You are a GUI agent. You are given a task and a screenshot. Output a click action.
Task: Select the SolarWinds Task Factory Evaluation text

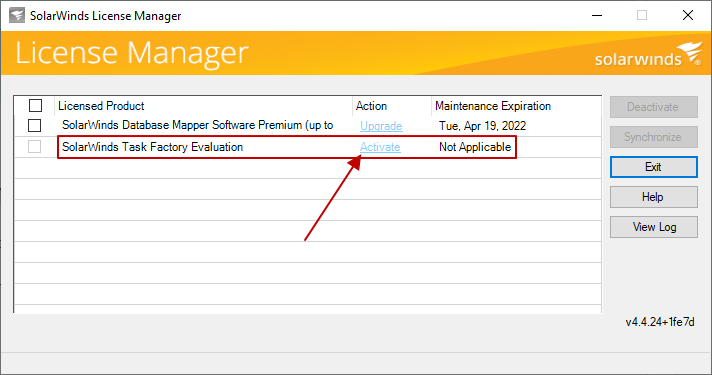pyautogui.click(x=153, y=147)
